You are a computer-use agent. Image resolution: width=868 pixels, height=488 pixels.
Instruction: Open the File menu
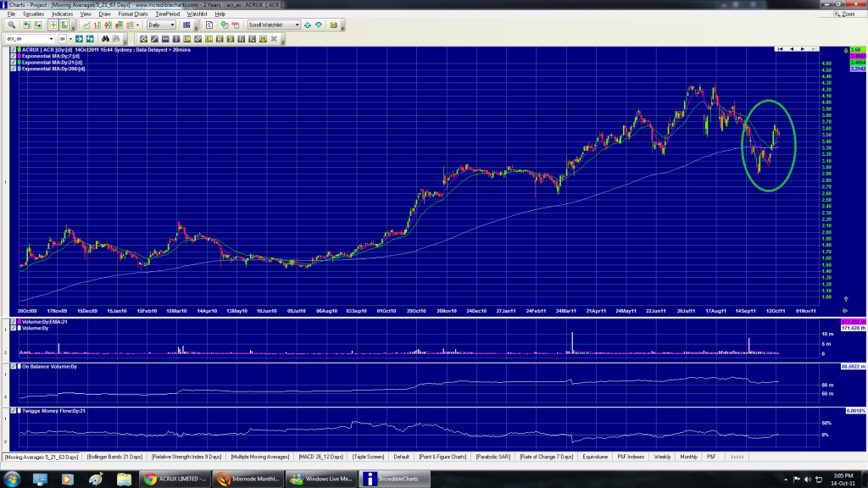pyautogui.click(x=11, y=14)
